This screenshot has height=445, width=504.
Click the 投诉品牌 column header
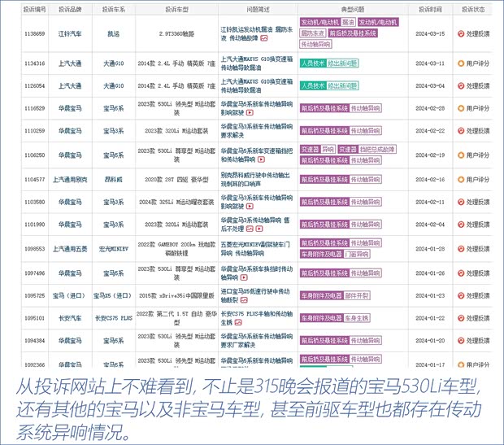(x=70, y=10)
